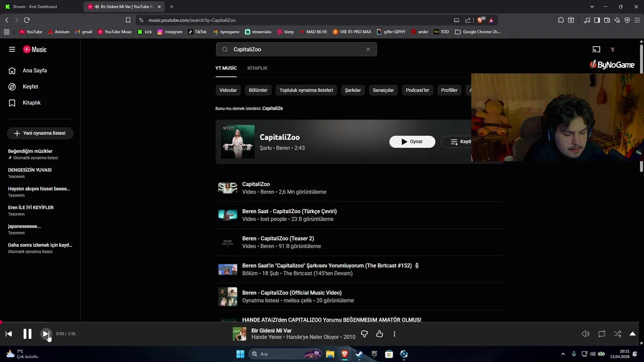
Task: Filter results by Podcast'ler
Action: tap(418, 90)
